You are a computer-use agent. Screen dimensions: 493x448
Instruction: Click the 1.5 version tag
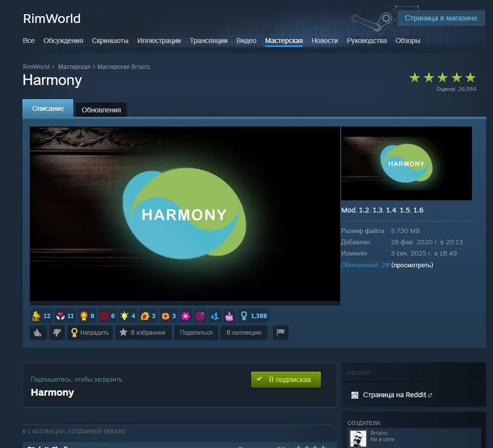(405, 210)
